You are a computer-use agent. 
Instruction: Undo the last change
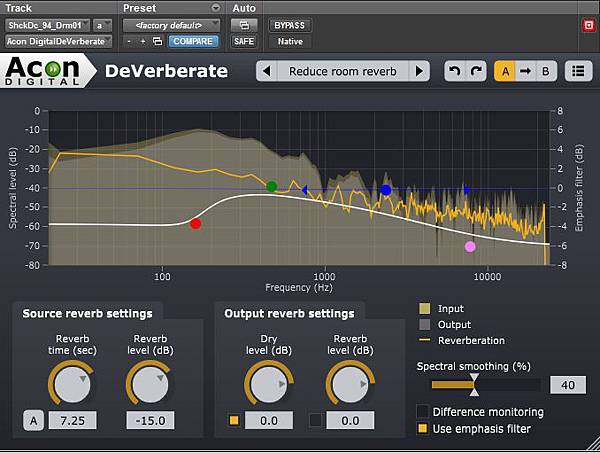pyautogui.click(x=455, y=71)
